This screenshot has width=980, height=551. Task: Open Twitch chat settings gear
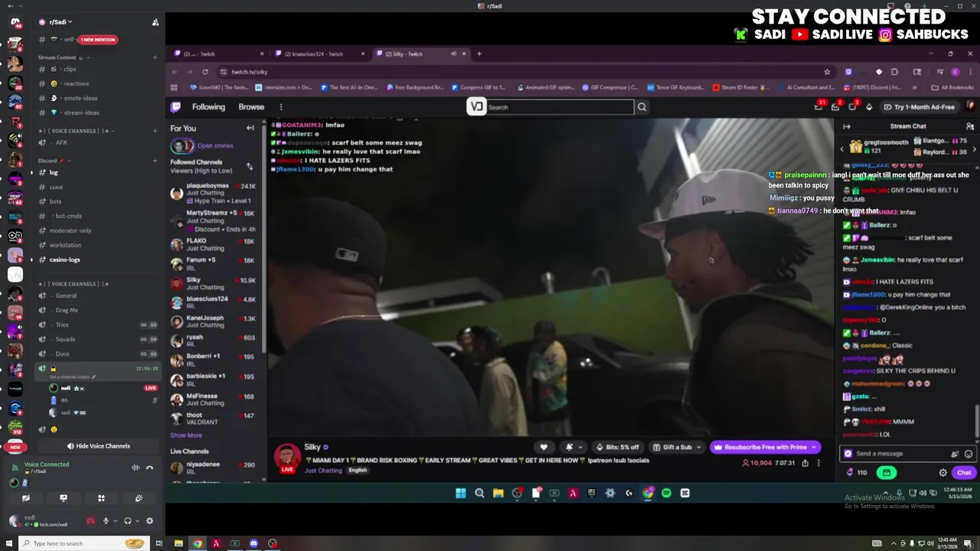942,472
